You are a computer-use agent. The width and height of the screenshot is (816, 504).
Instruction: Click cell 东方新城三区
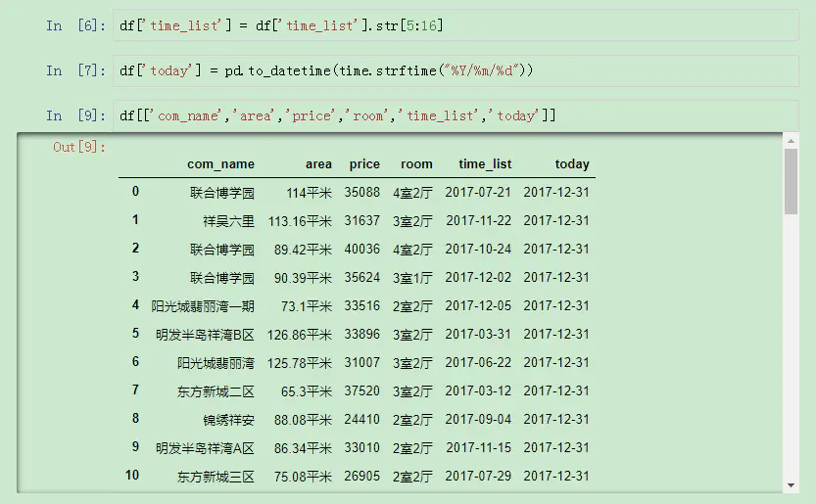coord(216,477)
